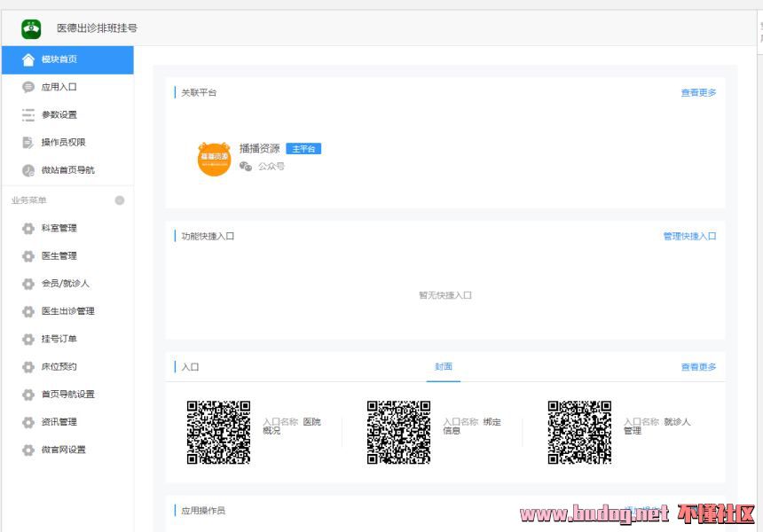Image resolution: width=763 pixels, height=532 pixels.
Task: Click the home icon beside 模块首页
Action: click(x=28, y=59)
